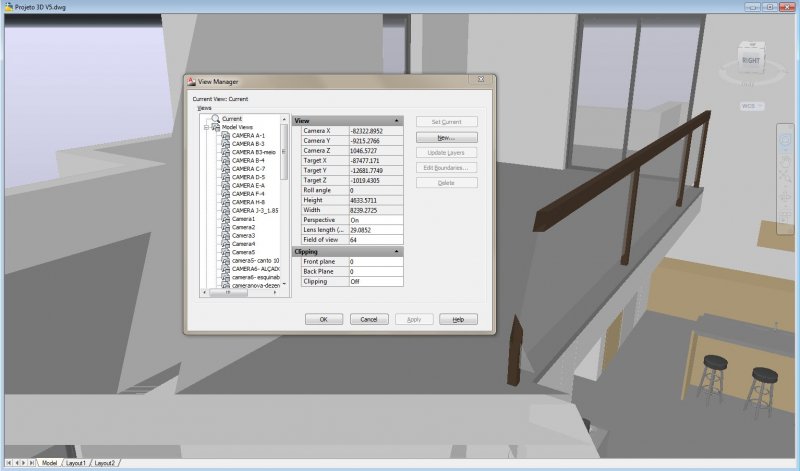The width and height of the screenshot is (800, 471).
Task: Collapse the View properties section
Action: (x=396, y=121)
